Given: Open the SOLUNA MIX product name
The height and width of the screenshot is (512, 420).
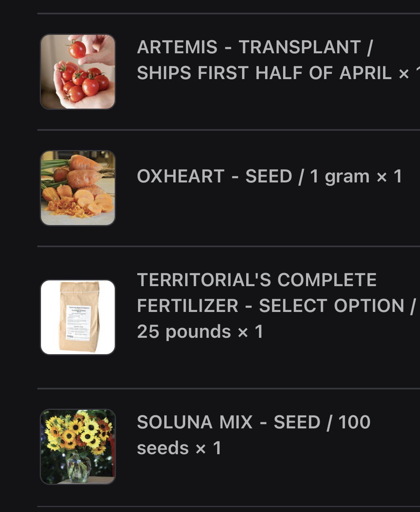Looking at the screenshot, I should tap(195, 422).
